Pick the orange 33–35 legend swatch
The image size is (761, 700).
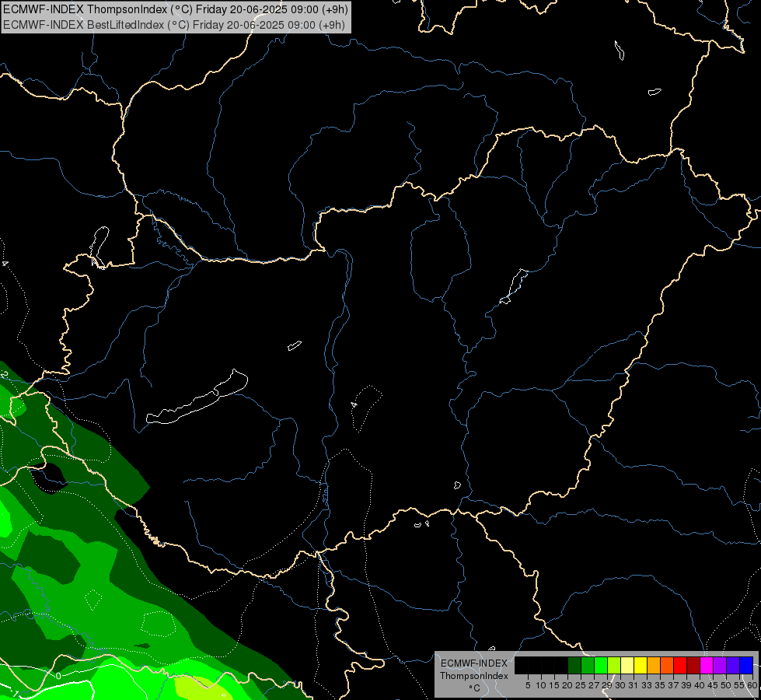pos(654,665)
